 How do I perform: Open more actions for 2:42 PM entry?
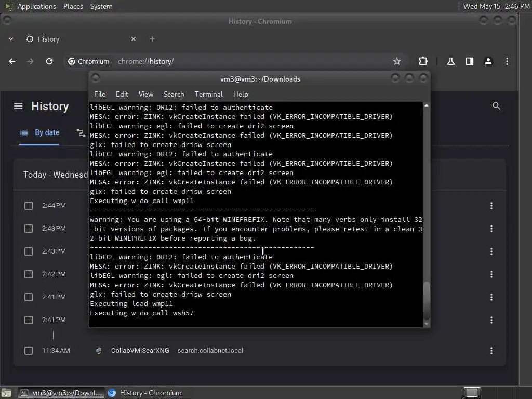491,274
